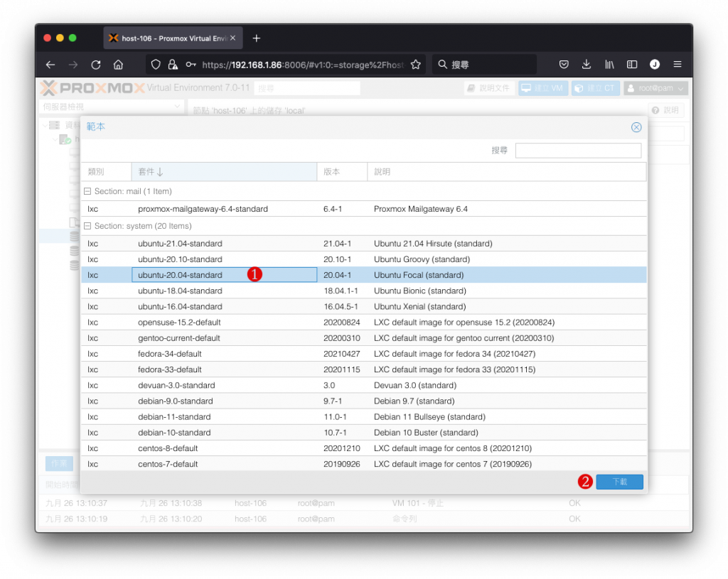Click the Create CT button
Viewport: 728px width, 579px height.
click(x=595, y=88)
